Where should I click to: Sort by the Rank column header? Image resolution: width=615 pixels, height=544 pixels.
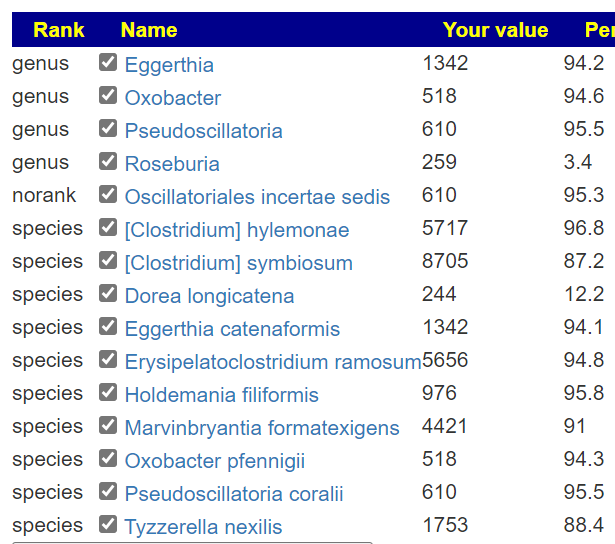pos(59,30)
